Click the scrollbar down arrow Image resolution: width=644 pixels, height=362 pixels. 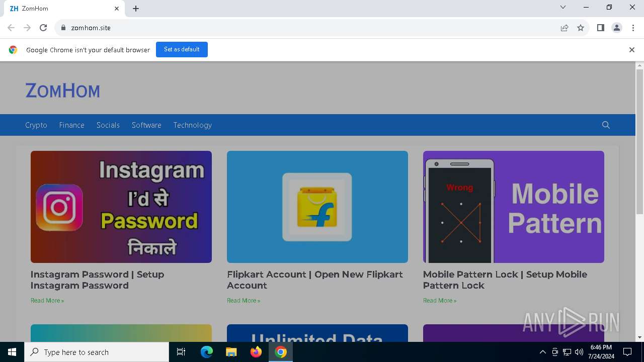pyautogui.click(x=639, y=337)
